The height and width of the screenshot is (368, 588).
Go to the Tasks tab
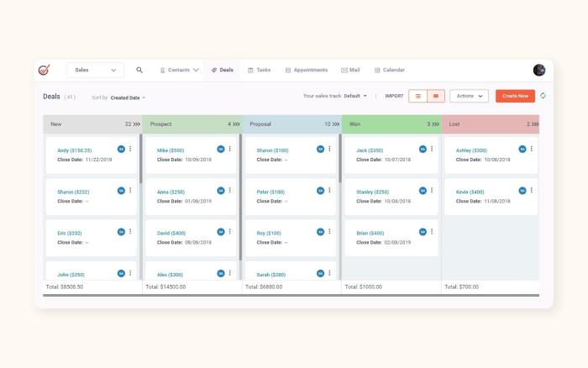259,70
